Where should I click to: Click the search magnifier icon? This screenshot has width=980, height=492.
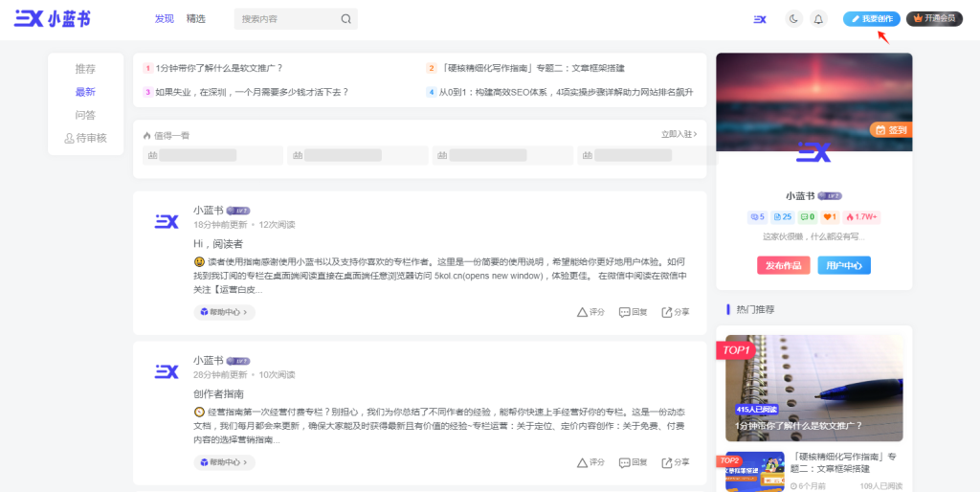click(x=345, y=19)
